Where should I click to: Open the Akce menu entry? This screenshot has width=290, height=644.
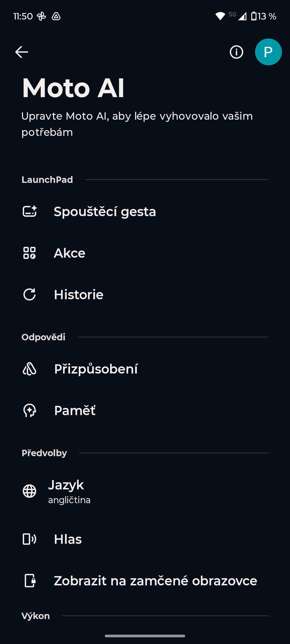70,253
